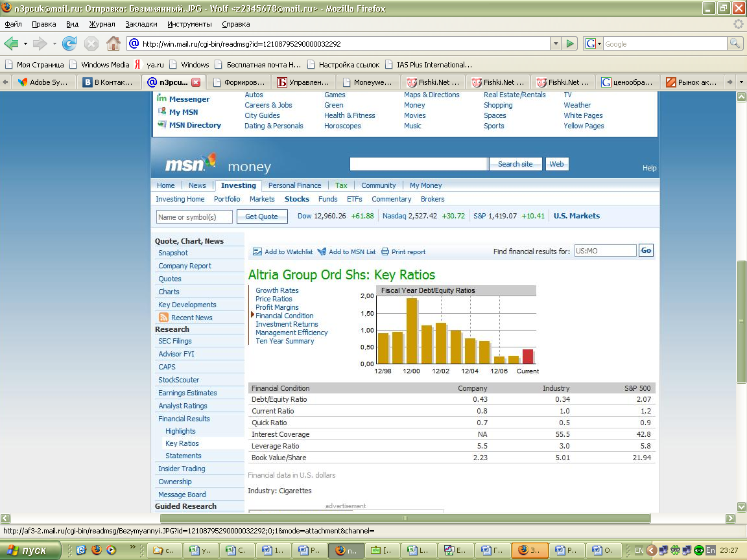
Task: Click Firefox quick launch icon in taskbar
Action: coord(96,550)
